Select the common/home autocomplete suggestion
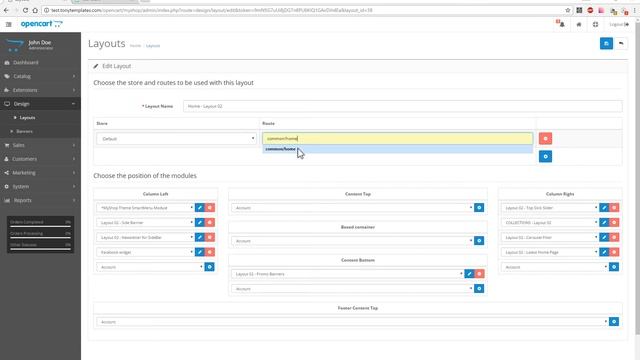The image size is (640, 360). click(398, 149)
